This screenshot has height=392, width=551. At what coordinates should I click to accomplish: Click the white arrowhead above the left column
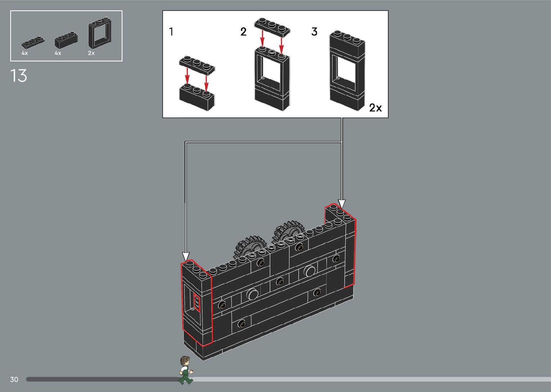186,256
